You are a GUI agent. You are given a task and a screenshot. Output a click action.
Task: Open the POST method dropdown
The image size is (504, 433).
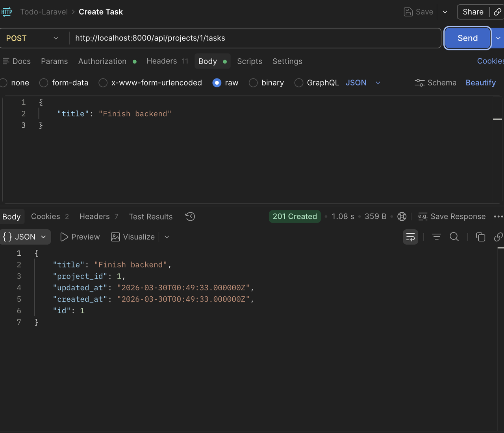tap(32, 38)
